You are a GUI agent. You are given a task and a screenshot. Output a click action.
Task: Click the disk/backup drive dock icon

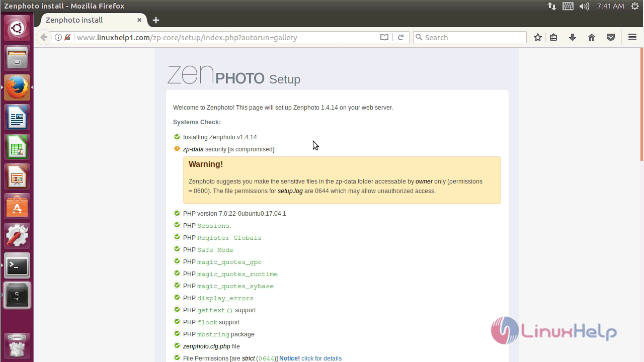point(17,295)
